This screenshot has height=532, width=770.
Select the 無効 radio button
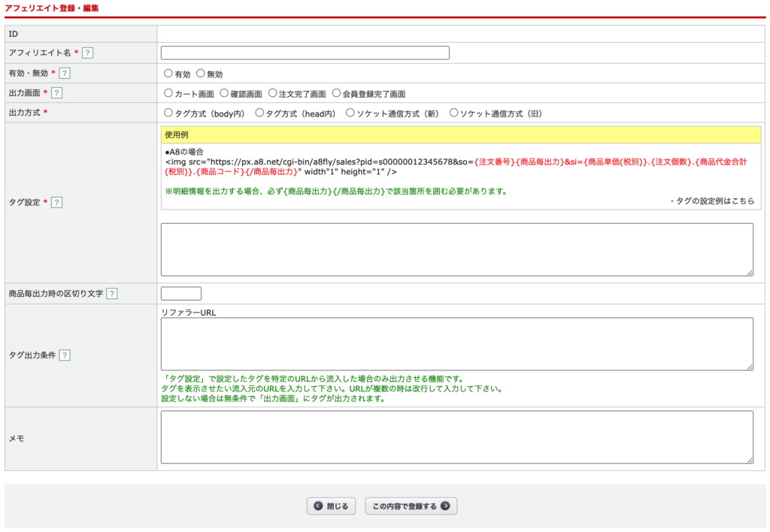[201, 74]
